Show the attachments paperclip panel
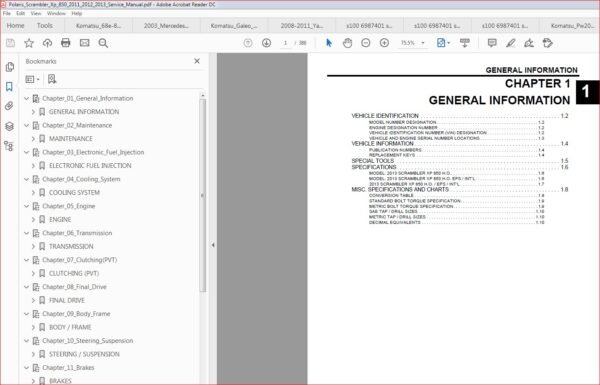The width and height of the screenshot is (600, 385). (x=9, y=106)
